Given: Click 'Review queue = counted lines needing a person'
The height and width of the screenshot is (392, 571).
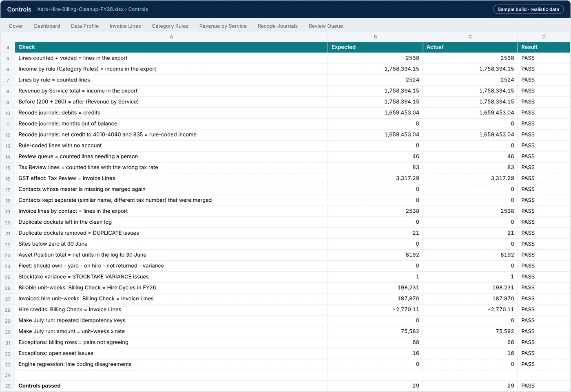Looking at the screenshot, I should tap(171, 156).
